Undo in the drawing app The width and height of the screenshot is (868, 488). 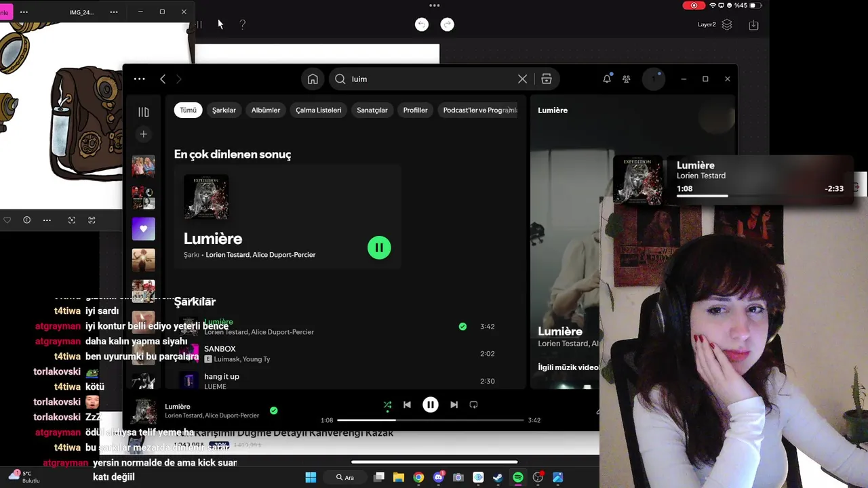pyautogui.click(x=422, y=24)
